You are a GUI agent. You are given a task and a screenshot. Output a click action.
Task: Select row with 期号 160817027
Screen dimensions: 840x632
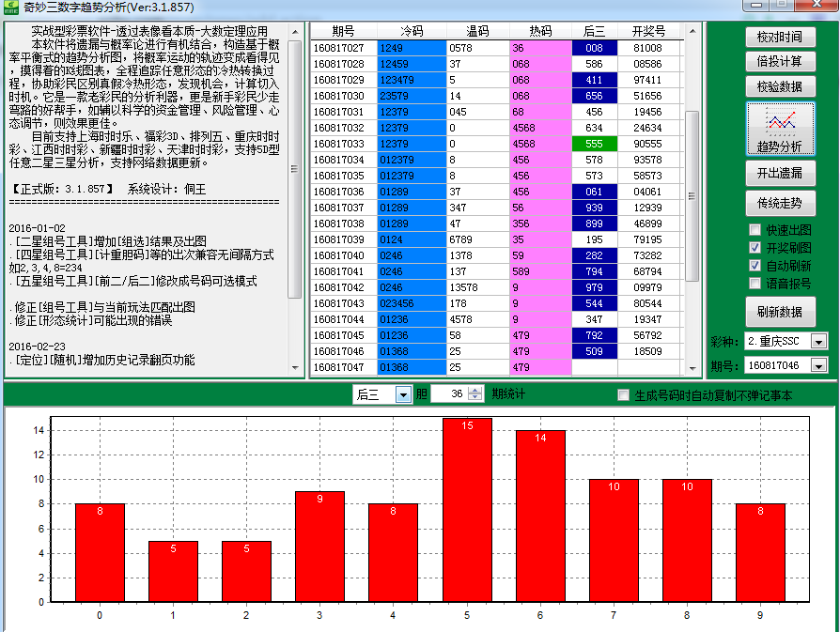point(497,48)
